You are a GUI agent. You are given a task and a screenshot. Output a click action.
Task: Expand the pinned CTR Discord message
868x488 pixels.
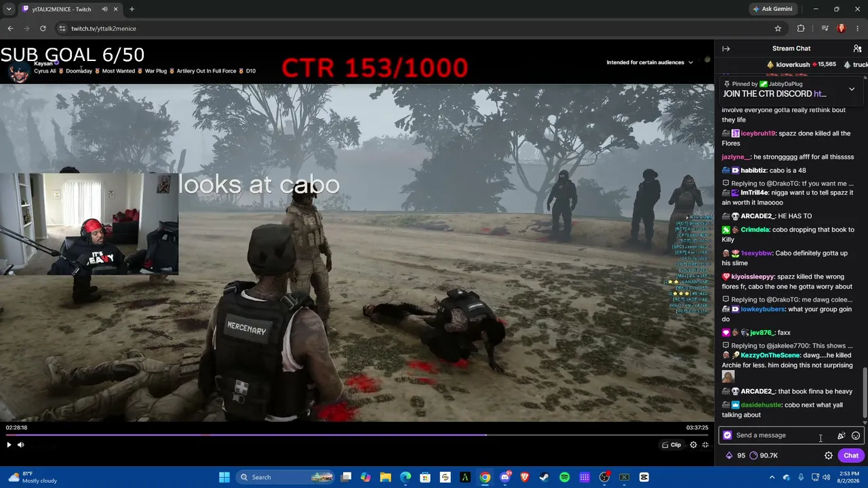pos(852,89)
